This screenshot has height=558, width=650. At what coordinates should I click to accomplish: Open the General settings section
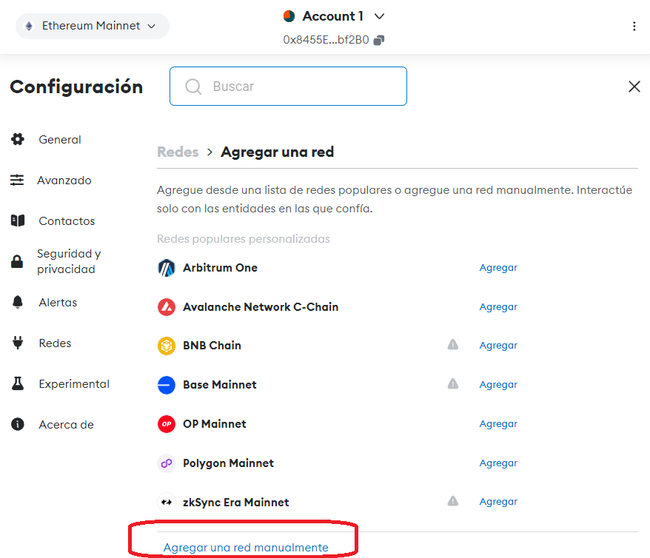[x=59, y=140]
